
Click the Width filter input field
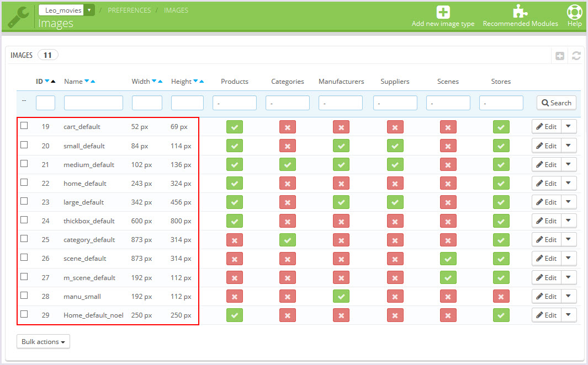click(147, 103)
